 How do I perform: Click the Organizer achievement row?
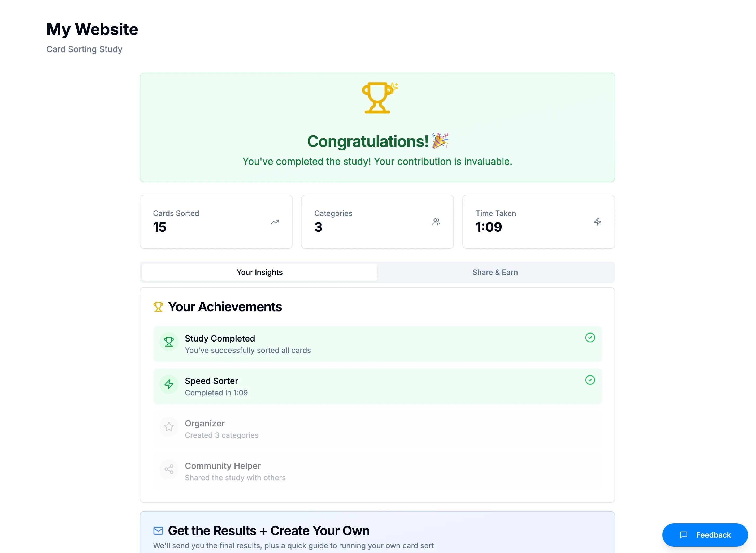[x=377, y=429]
